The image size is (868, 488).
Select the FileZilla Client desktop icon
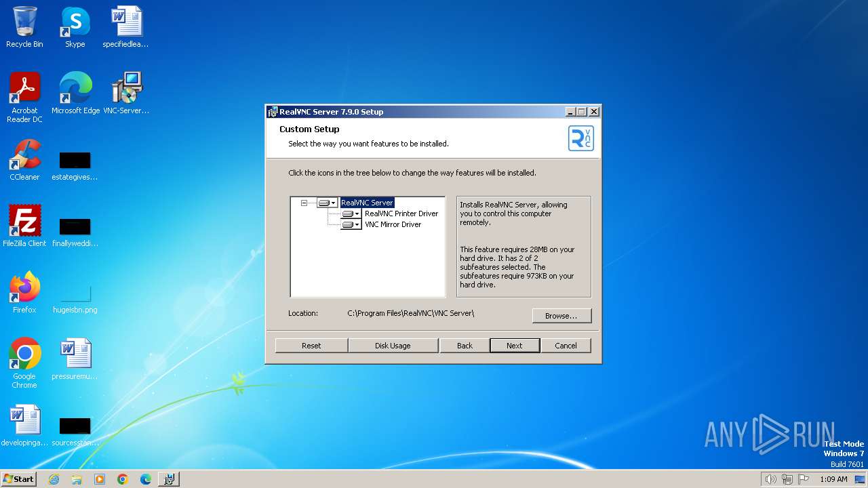coord(24,226)
